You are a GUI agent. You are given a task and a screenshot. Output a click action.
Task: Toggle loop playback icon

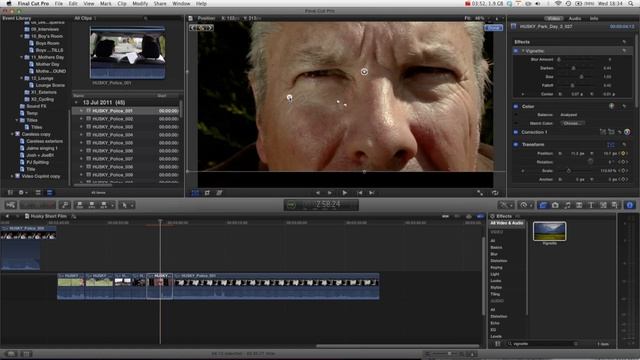pyautogui.click(x=495, y=193)
